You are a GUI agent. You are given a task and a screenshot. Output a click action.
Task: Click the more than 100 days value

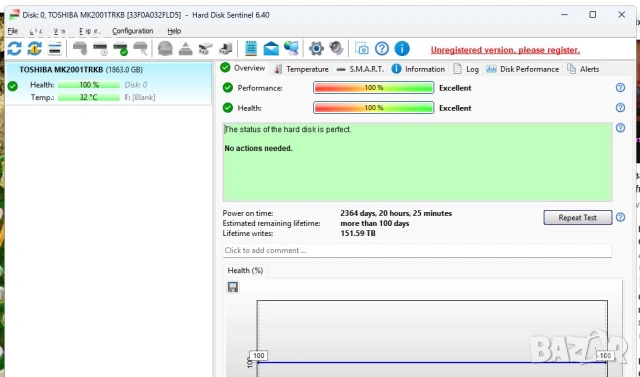pos(375,224)
